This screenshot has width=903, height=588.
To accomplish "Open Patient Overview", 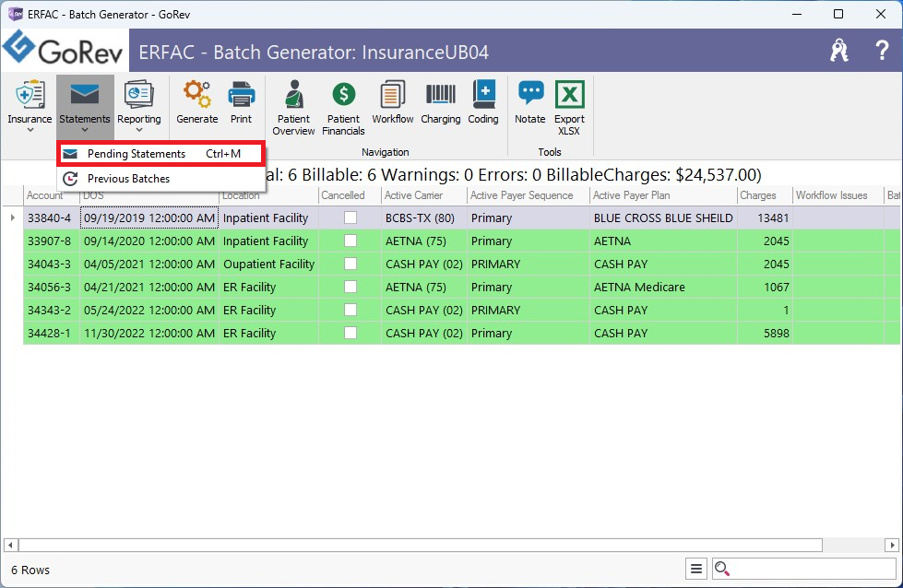I will [x=293, y=106].
